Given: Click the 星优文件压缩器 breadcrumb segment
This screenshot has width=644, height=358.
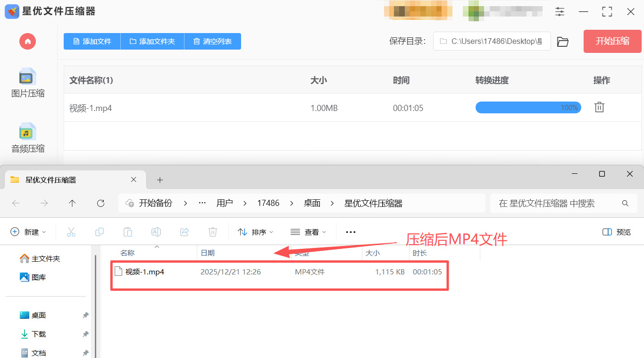Looking at the screenshot, I should (374, 203).
